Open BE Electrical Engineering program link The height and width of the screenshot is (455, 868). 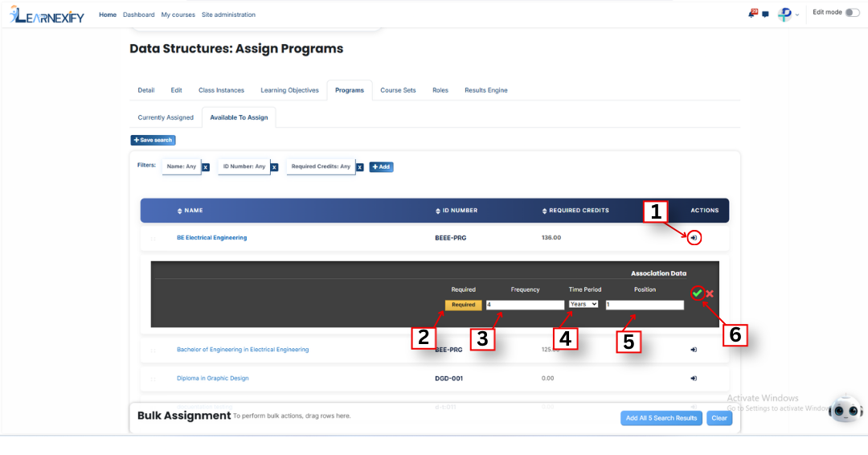point(211,237)
